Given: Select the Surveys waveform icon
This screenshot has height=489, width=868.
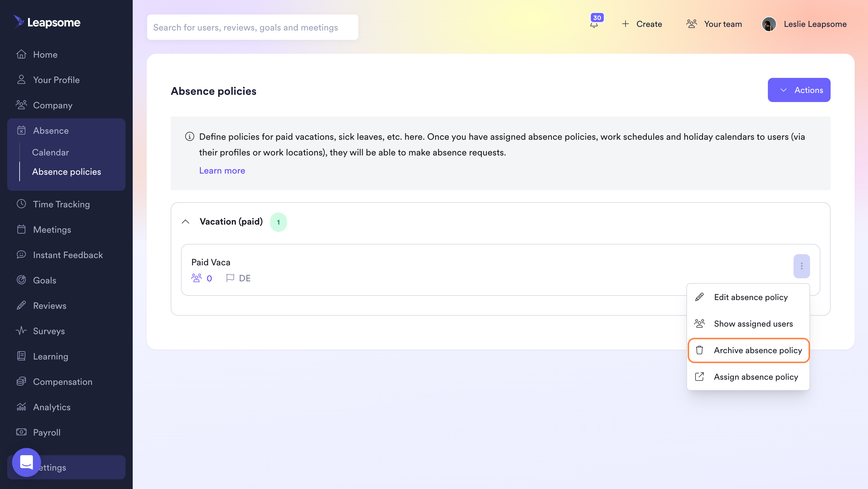Looking at the screenshot, I should point(21,331).
